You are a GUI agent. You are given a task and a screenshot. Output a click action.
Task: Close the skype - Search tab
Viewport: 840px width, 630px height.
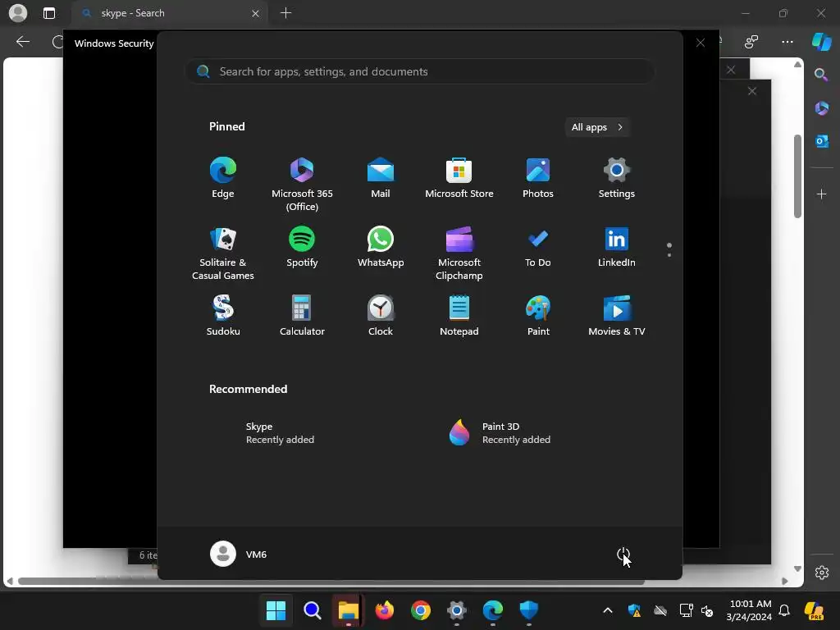pyautogui.click(x=256, y=13)
